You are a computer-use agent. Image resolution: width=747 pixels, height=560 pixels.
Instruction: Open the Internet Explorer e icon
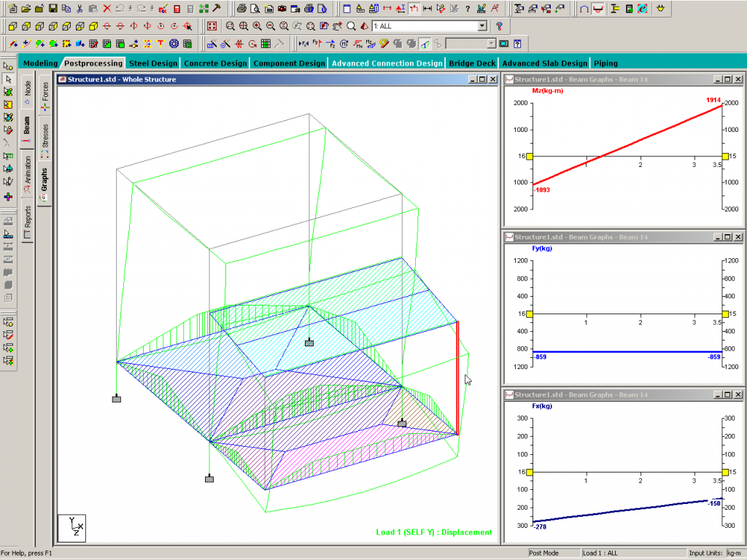tap(643, 9)
